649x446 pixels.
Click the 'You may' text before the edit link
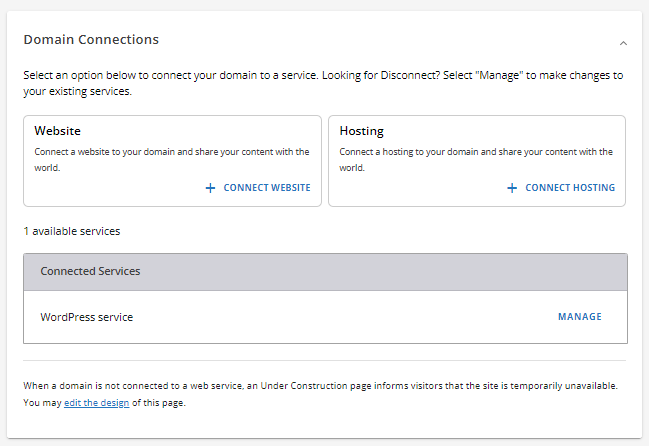[x=42, y=403]
